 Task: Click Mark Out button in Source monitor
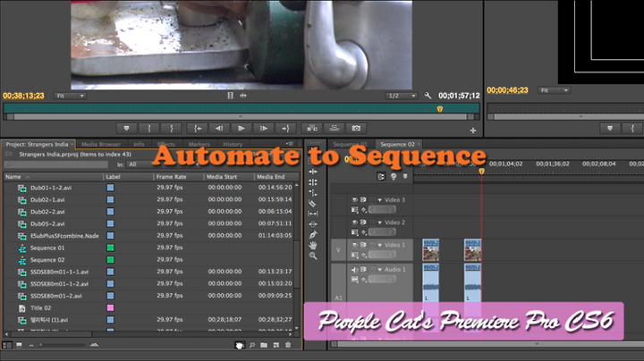coord(172,129)
